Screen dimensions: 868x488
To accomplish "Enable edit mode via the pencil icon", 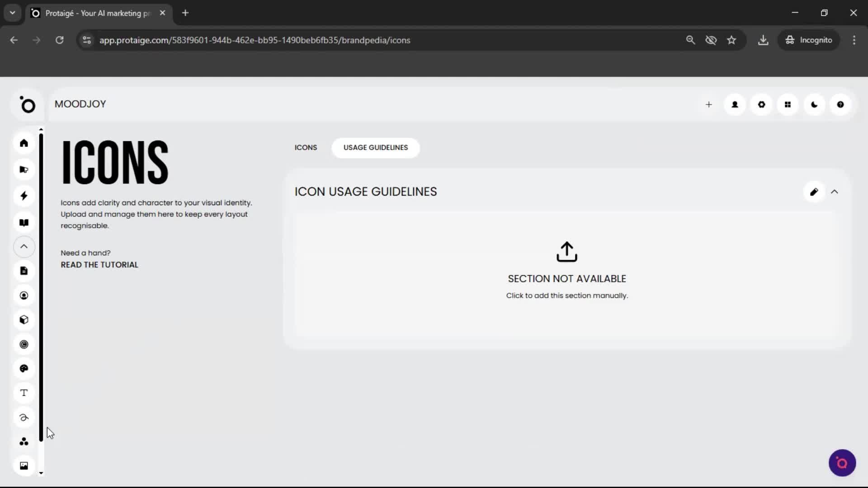I will (814, 192).
